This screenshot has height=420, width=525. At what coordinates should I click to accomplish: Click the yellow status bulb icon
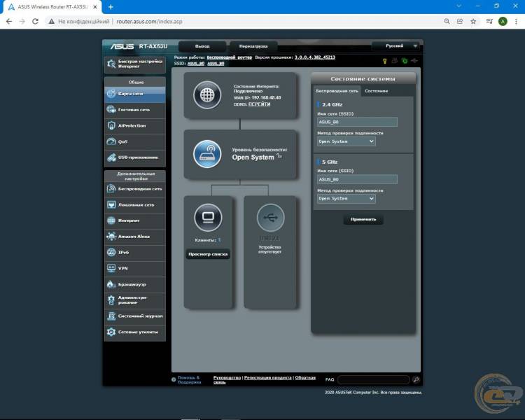(x=385, y=61)
